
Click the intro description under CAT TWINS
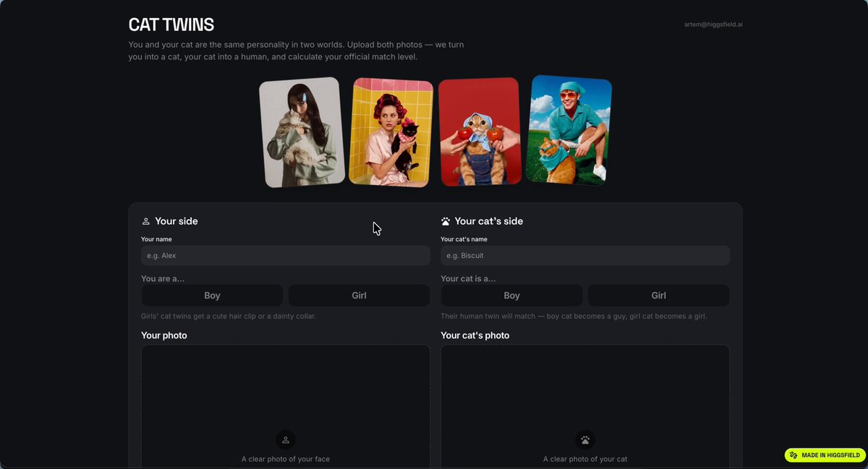pos(297,51)
